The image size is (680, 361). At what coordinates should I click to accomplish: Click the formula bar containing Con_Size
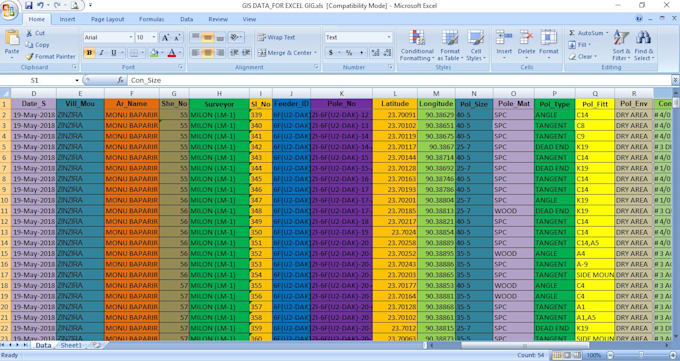[399, 80]
